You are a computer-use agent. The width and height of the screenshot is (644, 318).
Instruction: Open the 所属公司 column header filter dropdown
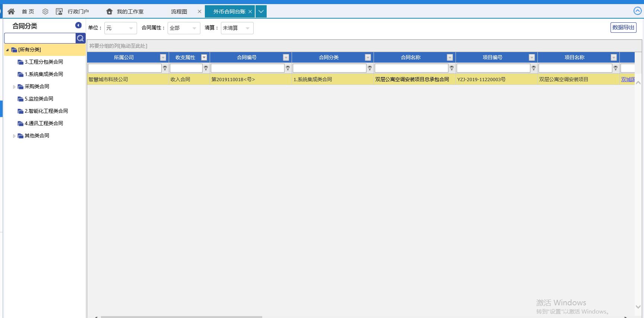[163, 57]
